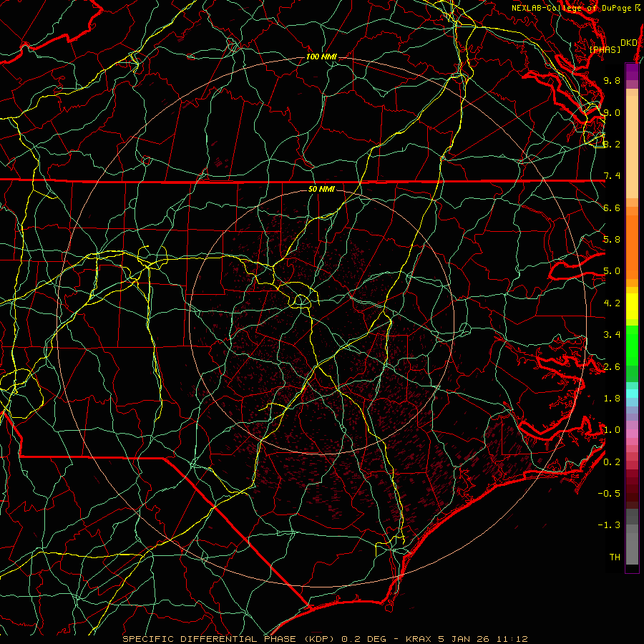Select the 1.0 value on the color scale
The height and width of the screenshot is (644, 644).
612,430
